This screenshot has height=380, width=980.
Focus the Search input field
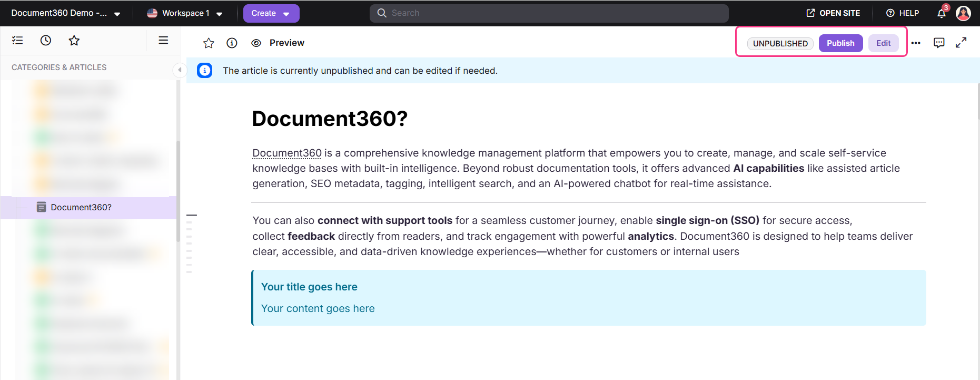click(549, 13)
